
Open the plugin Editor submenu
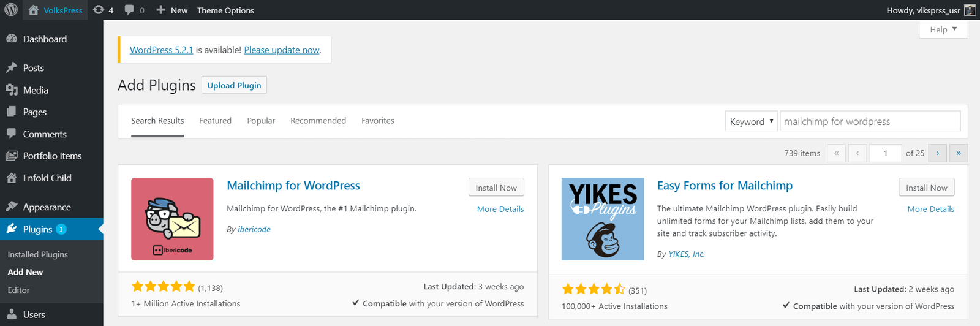tap(18, 290)
